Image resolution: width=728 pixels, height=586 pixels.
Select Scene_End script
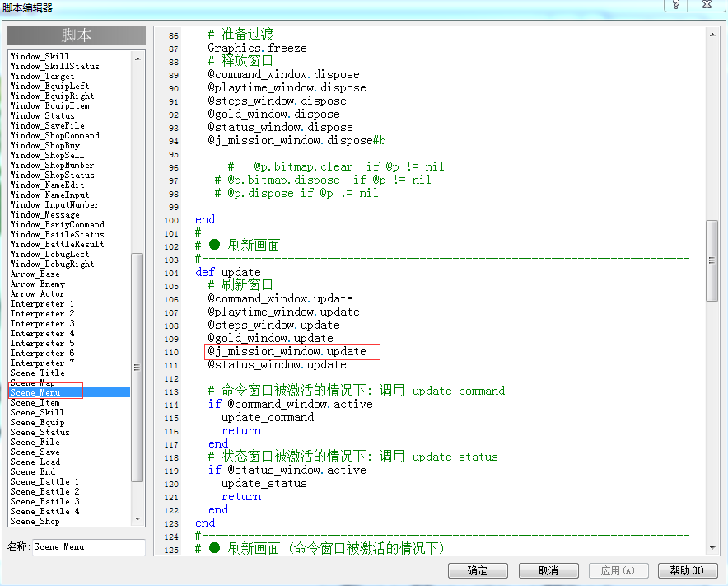[32, 471]
